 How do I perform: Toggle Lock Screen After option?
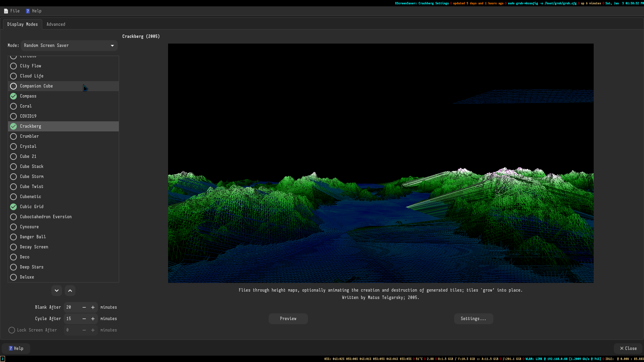tap(12, 330)
